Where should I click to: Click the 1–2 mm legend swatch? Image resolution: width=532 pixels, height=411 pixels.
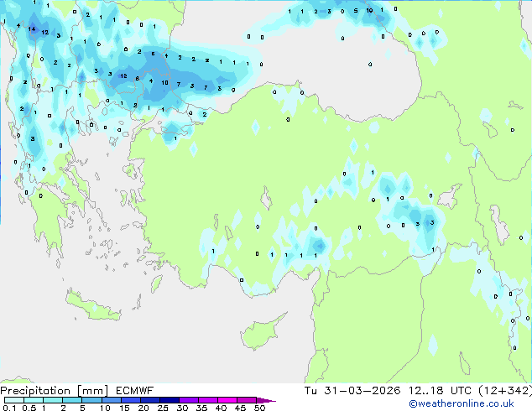[53, 400]
